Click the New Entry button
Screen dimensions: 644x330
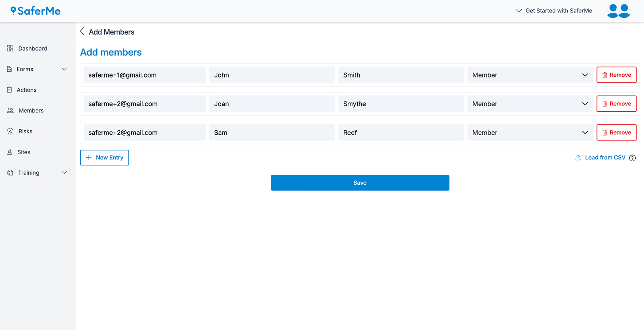104,157
